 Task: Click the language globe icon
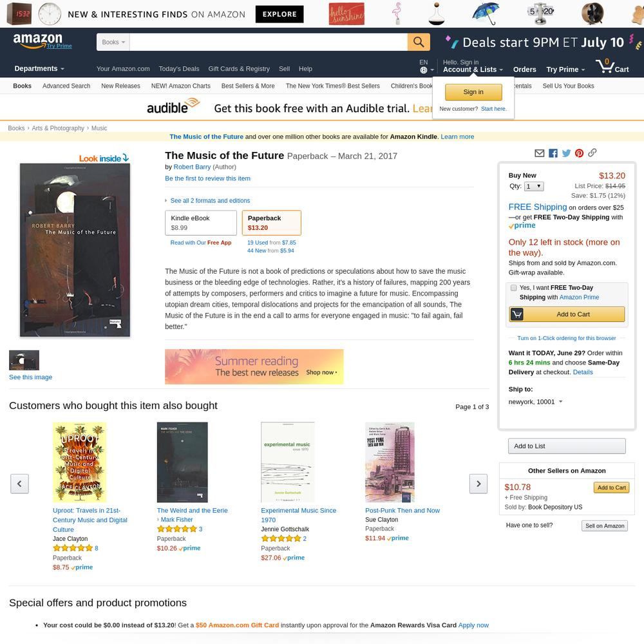point(424,70)
